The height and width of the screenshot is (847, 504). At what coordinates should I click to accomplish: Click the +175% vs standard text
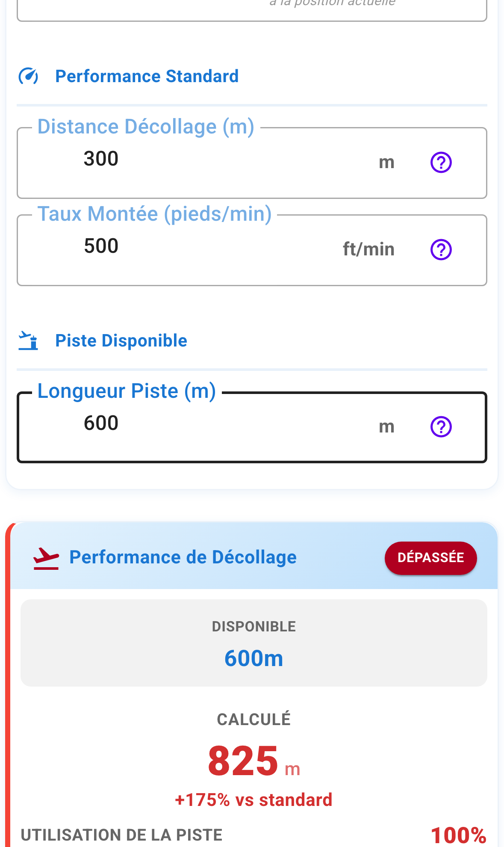coord(253,800)
